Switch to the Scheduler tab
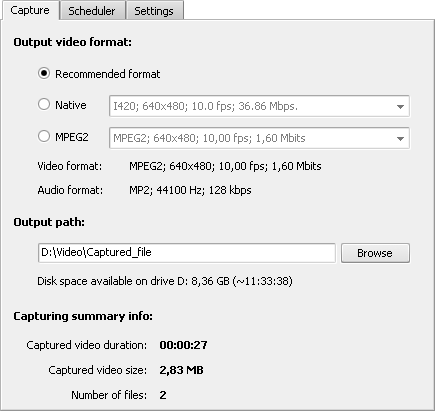 pyautogui.click(x=92, y=11)
